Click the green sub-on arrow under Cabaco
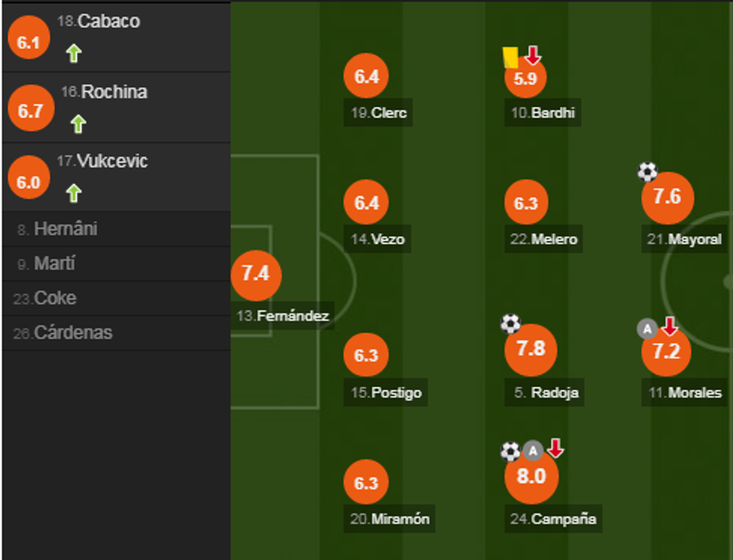Image resolution: width=733 pixels, height=560 pixels. click(73, 54)
